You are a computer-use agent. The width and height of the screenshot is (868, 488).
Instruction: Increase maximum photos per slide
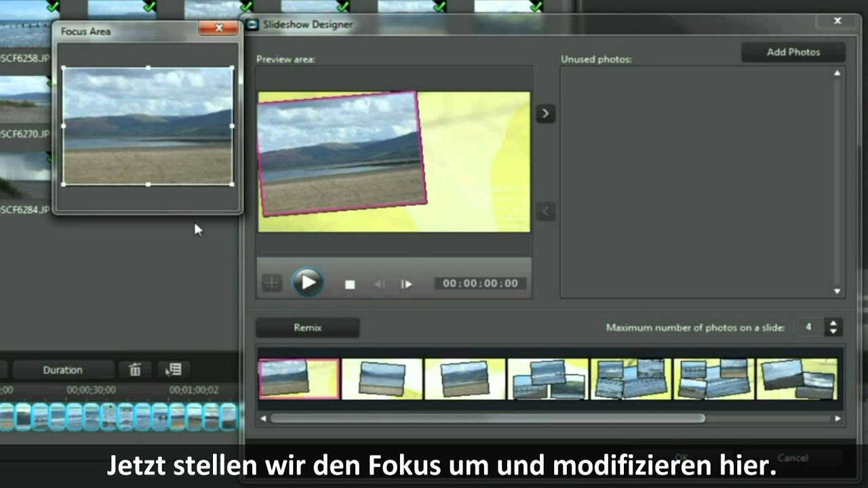click(833, 323)
